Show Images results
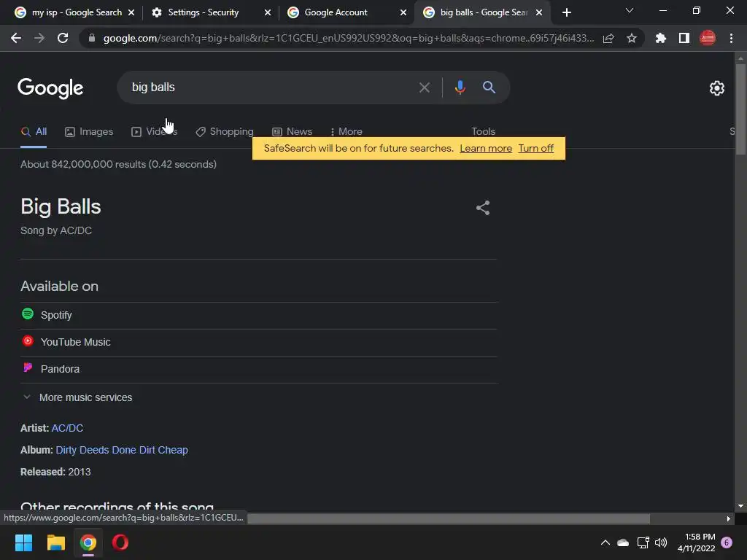This screenshot has width=747, height=560. point(89,131)
